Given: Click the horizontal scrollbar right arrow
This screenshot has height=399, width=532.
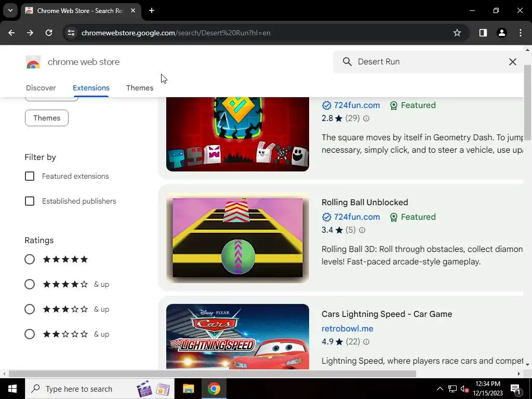Looking at the screenshot, I should [519, 374].
